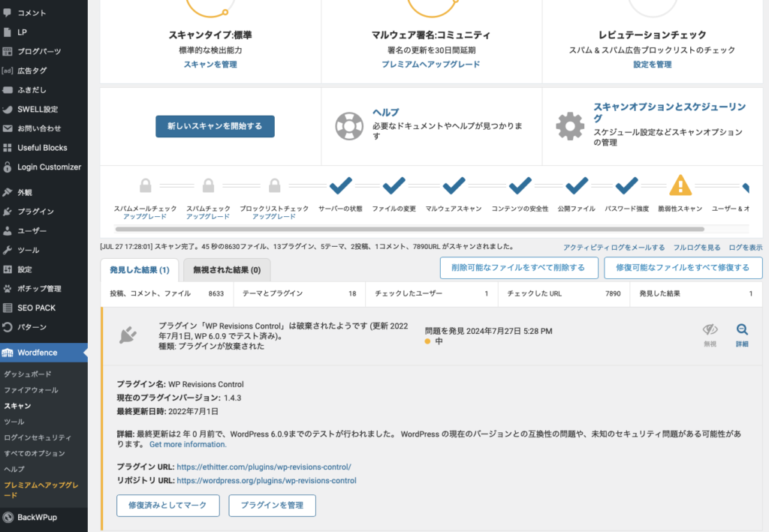
Task: Click 修復可能なファイルをすべて修復する button
Action: click(683, 268)
